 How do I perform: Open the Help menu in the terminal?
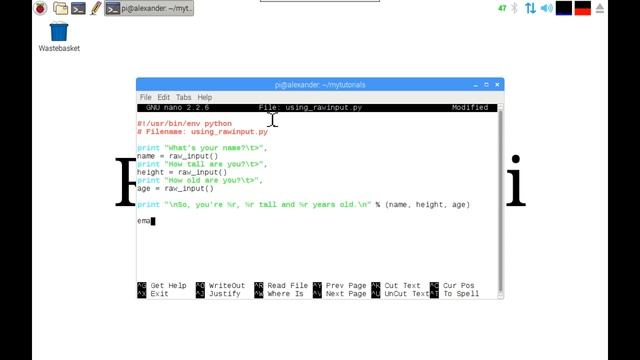point(204,97)
